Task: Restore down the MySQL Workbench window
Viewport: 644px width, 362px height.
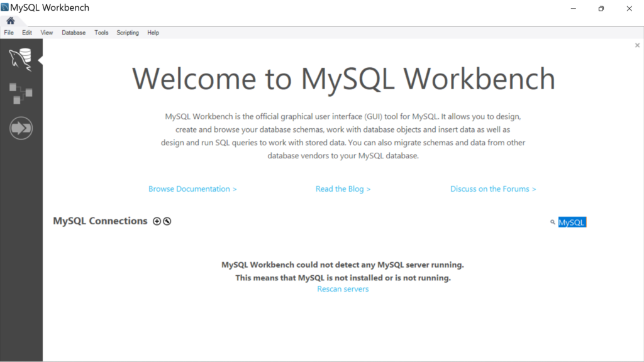Action: tap(601, 8)
